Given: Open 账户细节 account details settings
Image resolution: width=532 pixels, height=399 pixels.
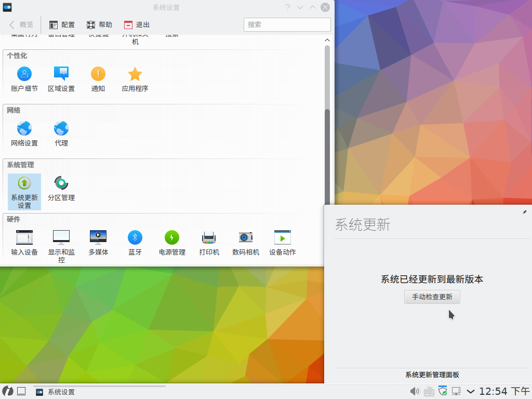Looking at the screenshot, I should coord(24,79).
